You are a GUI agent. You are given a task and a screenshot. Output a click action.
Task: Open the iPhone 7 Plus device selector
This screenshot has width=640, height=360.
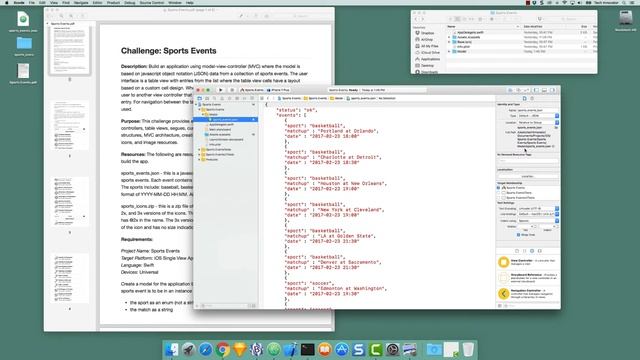click(278, 90)
